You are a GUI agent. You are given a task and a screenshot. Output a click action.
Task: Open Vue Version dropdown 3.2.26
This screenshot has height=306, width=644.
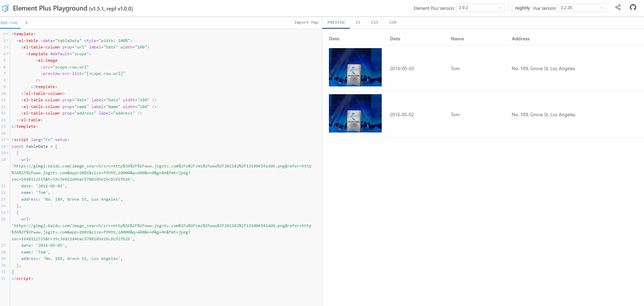[582, 8]
